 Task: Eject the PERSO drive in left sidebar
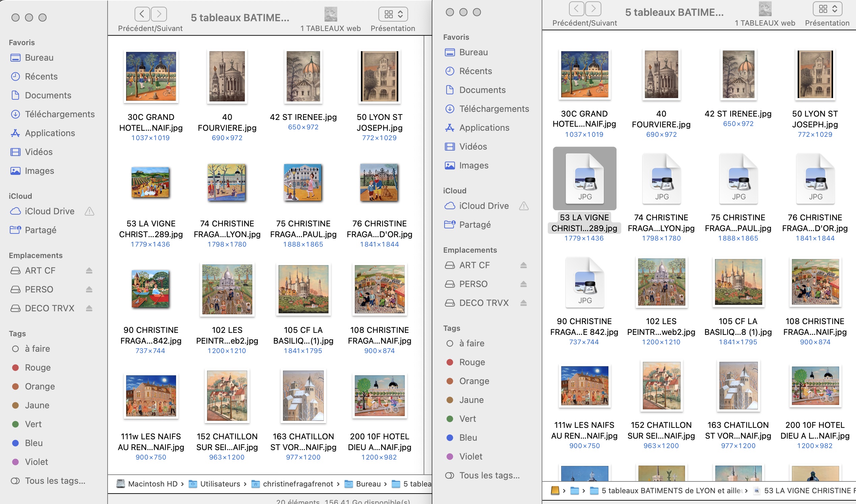[89, 289]
